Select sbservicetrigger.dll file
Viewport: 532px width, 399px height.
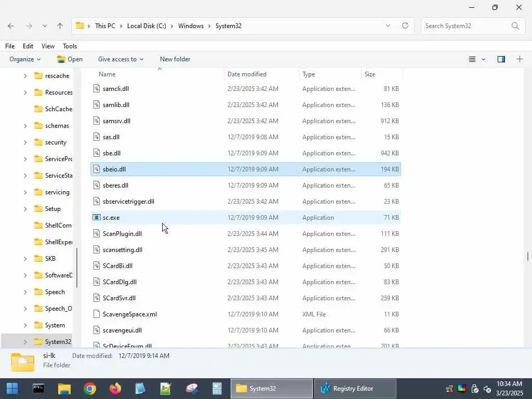(x=246, y=202)
